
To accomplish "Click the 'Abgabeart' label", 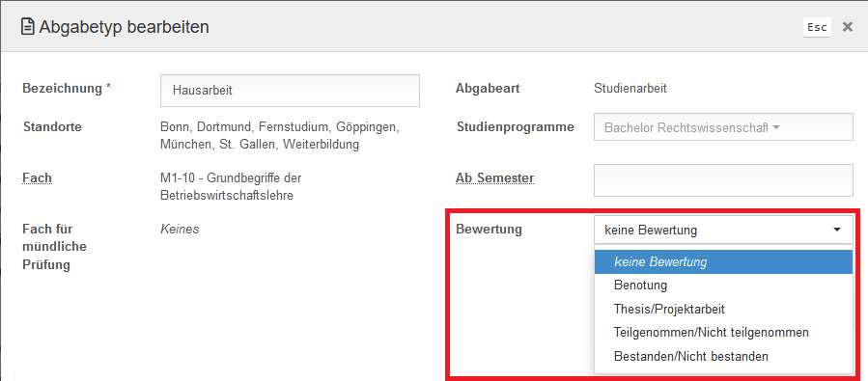I will (x=488, y=88).
